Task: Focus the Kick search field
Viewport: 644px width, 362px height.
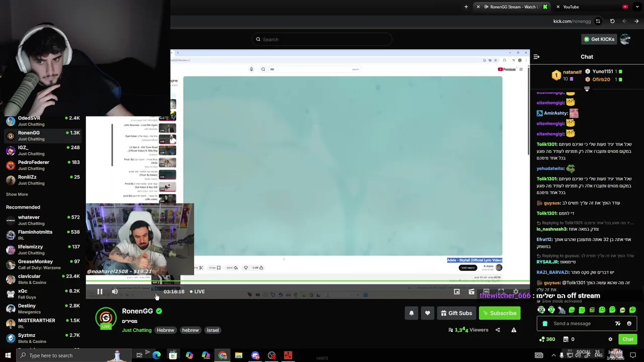Action: tap(322, 39)
